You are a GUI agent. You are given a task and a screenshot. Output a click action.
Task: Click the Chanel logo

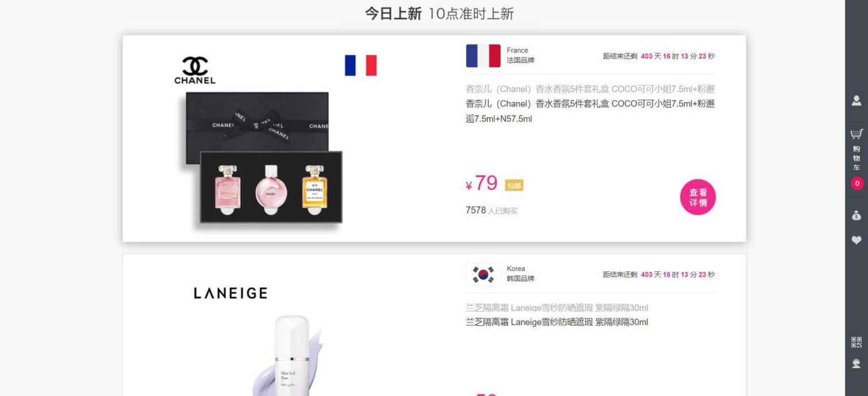[x=195, y=70]
